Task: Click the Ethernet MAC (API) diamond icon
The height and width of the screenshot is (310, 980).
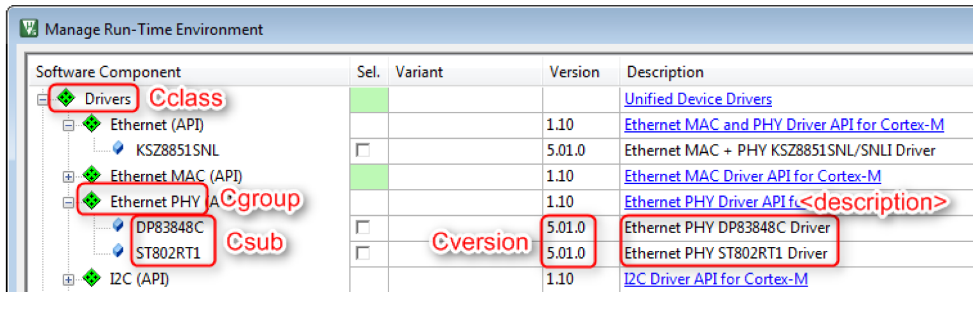Action: tap(92, 176)
